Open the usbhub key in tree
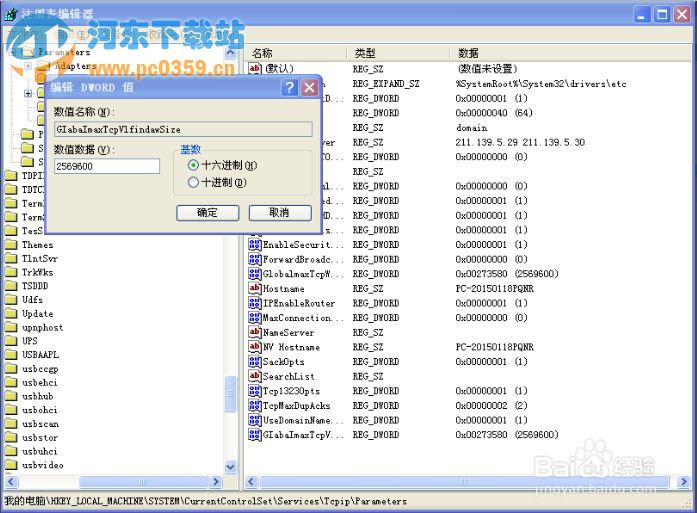 pos(37,396)
